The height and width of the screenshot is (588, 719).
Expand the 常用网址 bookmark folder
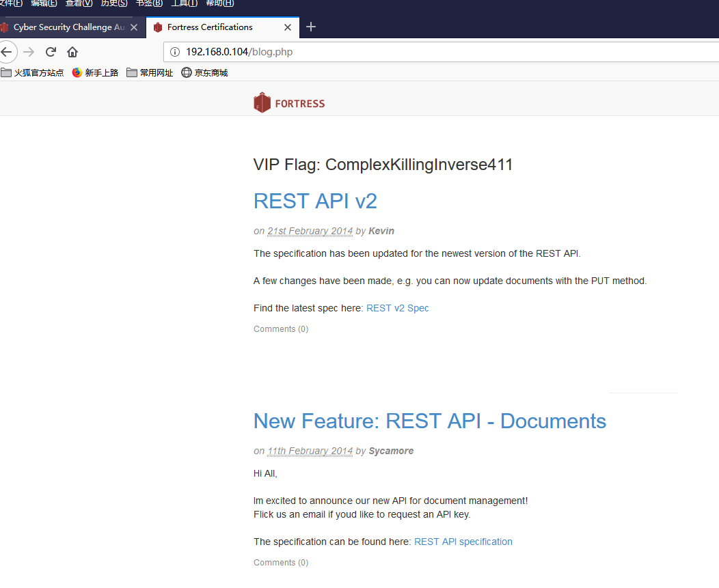pyautogui.click(x=150, y=73)
